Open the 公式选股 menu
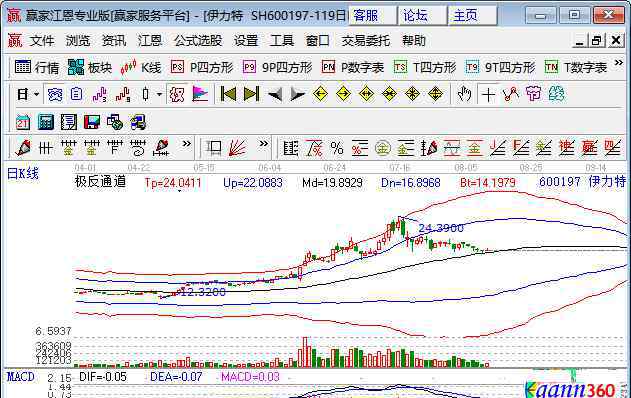The image size is (631, 398). coord(198,41)
